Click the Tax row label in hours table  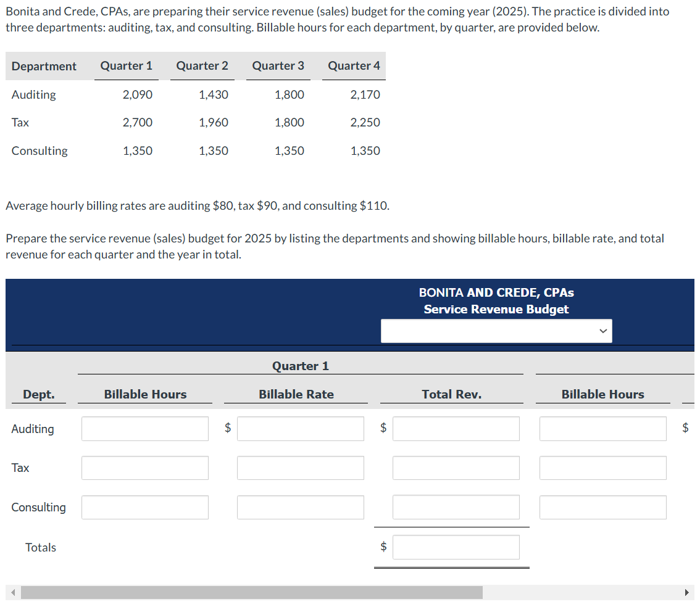20,122
